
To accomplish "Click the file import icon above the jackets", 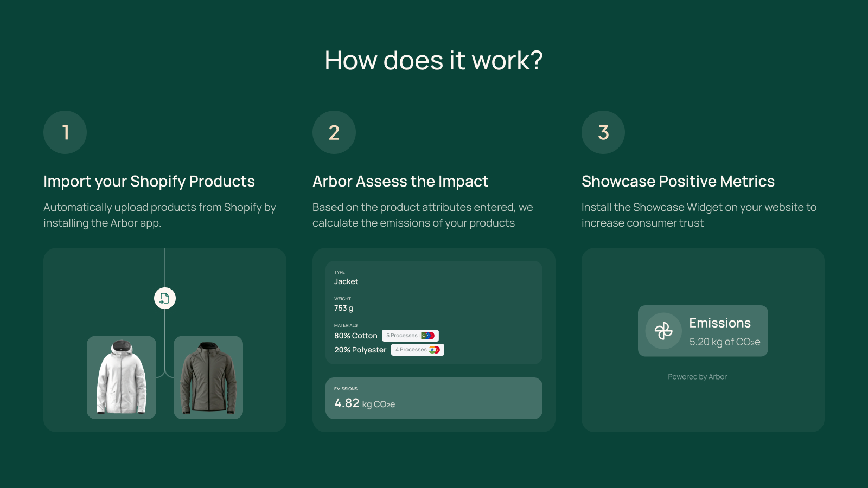I will coord(165,298).
